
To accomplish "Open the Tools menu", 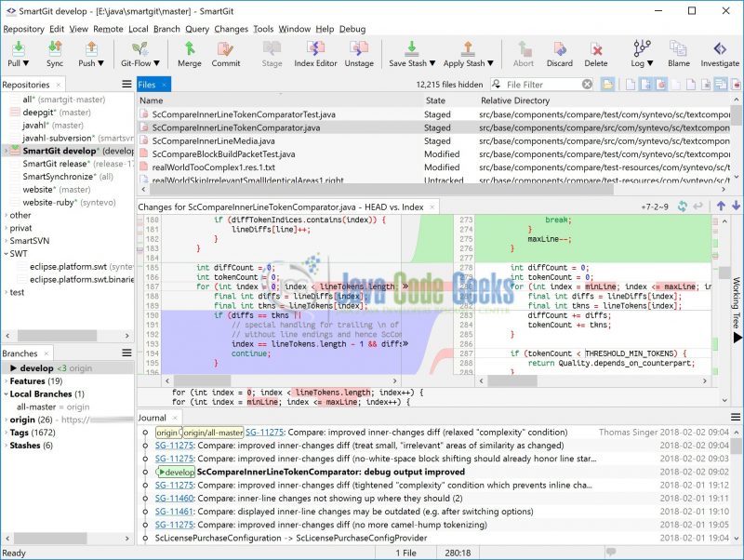I will pos(263,29).
